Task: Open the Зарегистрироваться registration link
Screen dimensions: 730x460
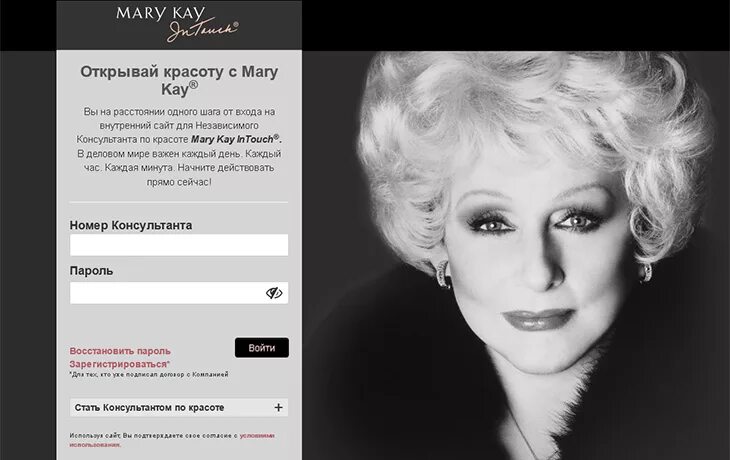Action: click(x=119, y=364)
